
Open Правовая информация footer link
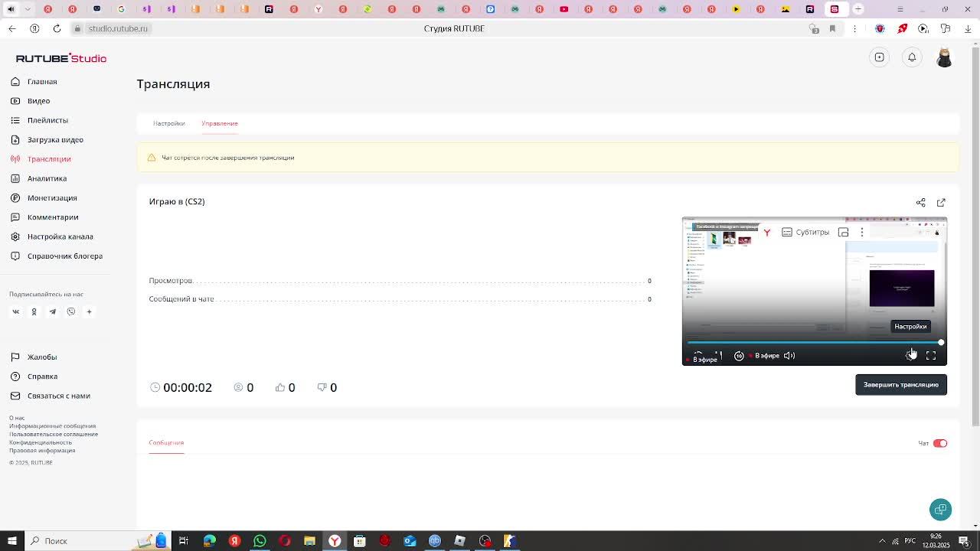(42, 451)
